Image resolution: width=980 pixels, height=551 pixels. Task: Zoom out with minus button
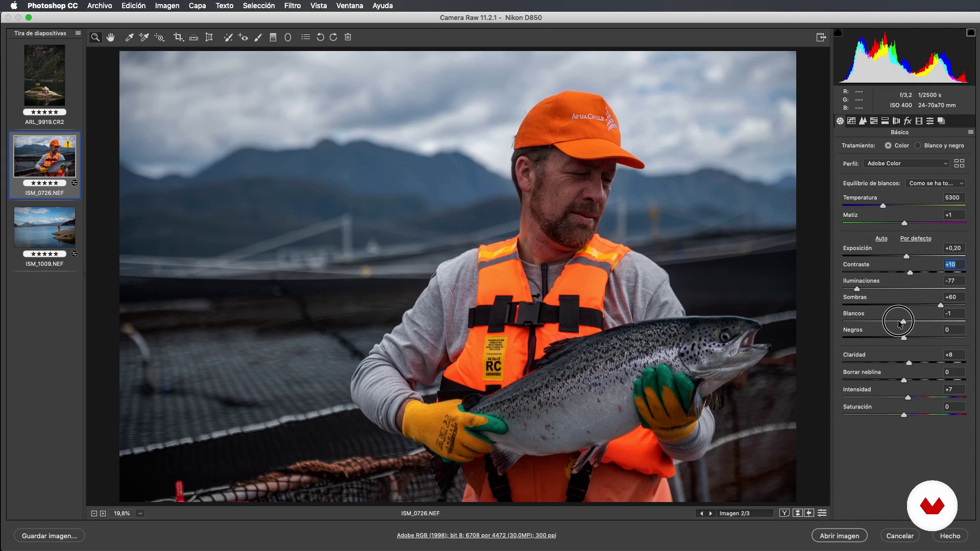[94, 513]
